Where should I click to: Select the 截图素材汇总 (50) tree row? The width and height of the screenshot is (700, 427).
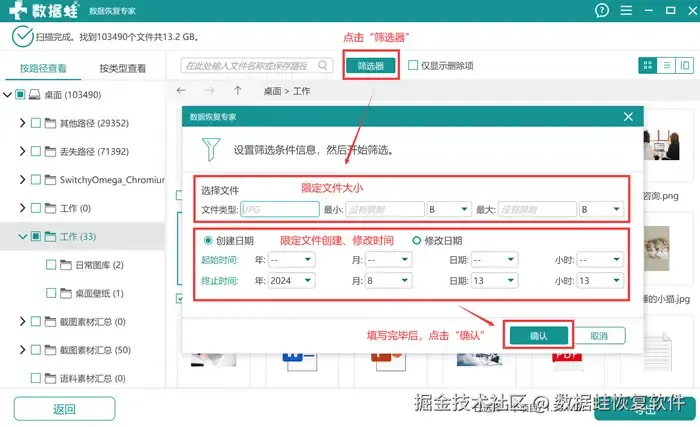pos(83,350)
